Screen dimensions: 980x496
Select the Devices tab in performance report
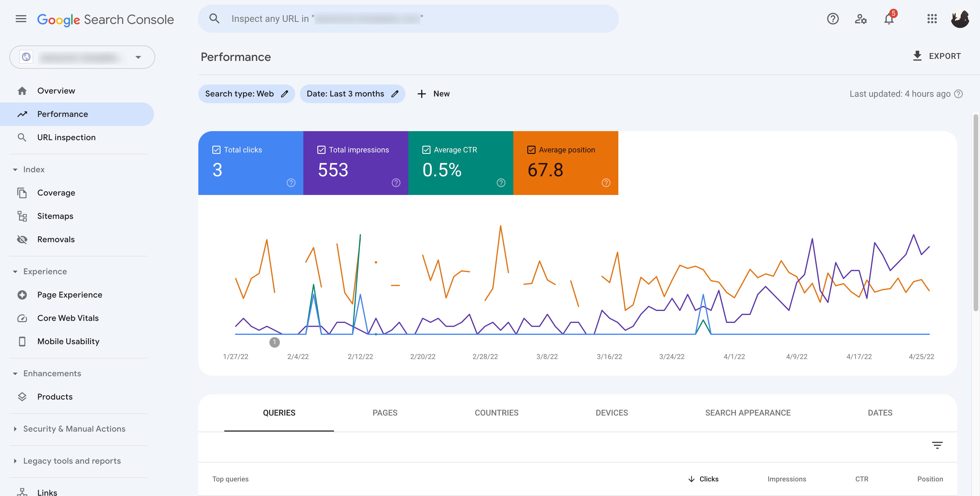[611, 412]
